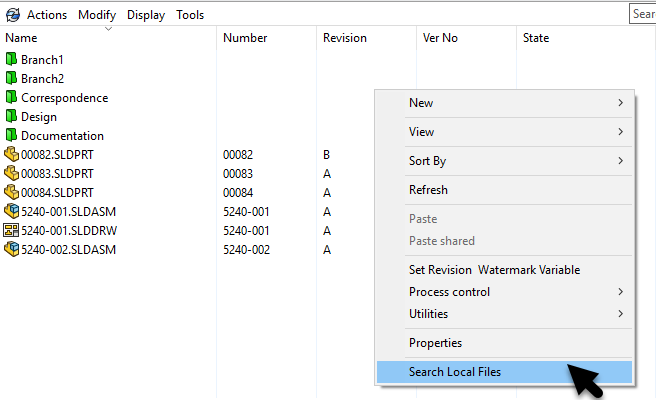Sort by the Name column header
This screenshot has width=656, height=400.
coord(21,38)
